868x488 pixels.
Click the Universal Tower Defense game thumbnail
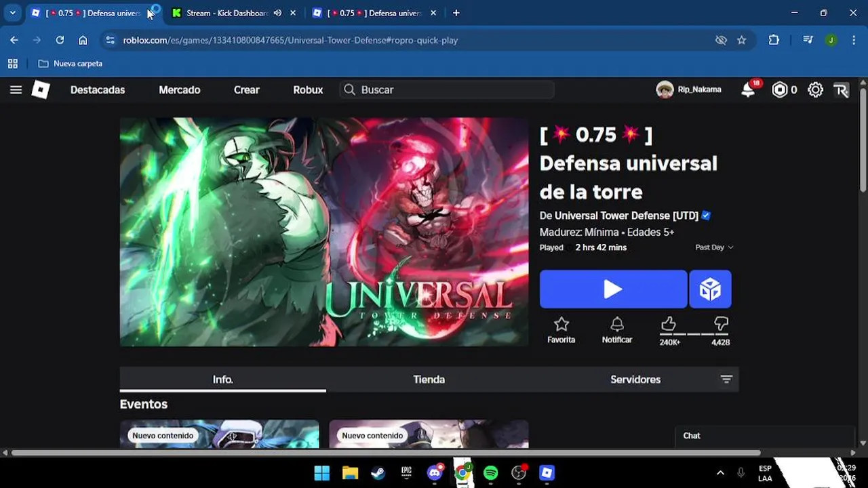pyautogui.click(x=324, y=232)
